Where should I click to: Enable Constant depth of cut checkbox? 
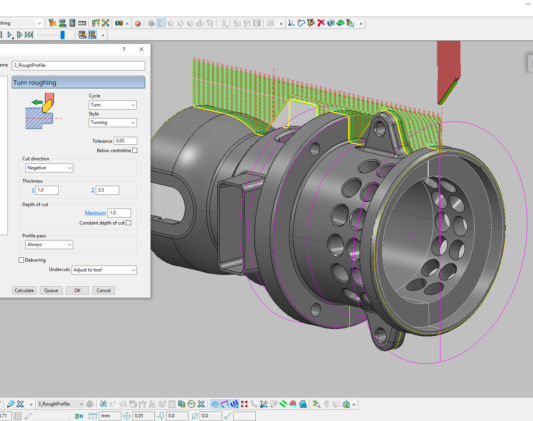point(128,223)
